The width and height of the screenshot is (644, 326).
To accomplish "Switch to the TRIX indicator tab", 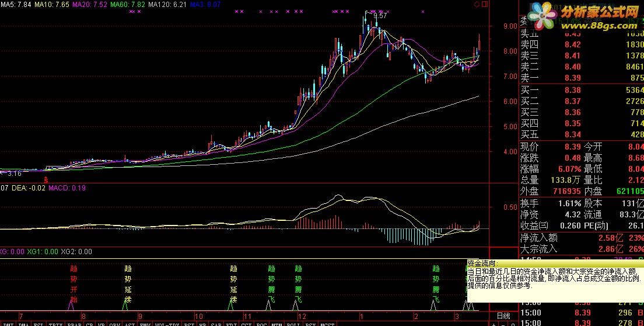I will 56,324.
